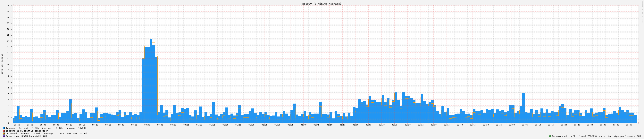644x139 pixels.
Task: Click the orange Outbound legend swatch
Action: pos(4,134)
